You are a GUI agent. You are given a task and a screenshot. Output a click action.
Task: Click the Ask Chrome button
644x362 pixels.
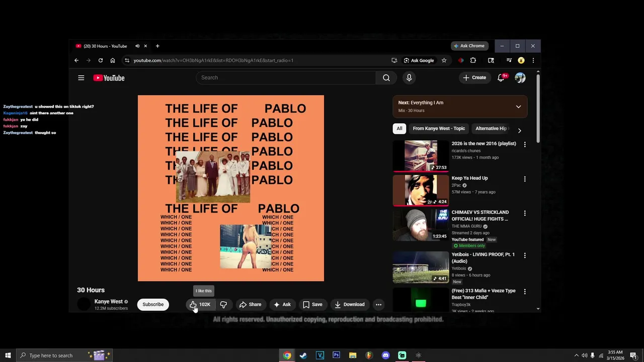pyautogui.click(x=469, y=46)
